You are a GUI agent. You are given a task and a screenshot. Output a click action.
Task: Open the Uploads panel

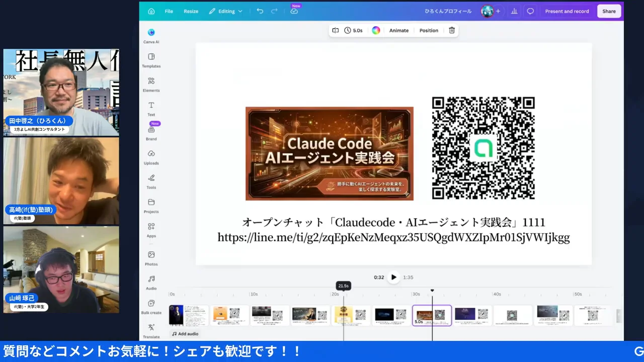pyautogui.click(x=151, y=157)
